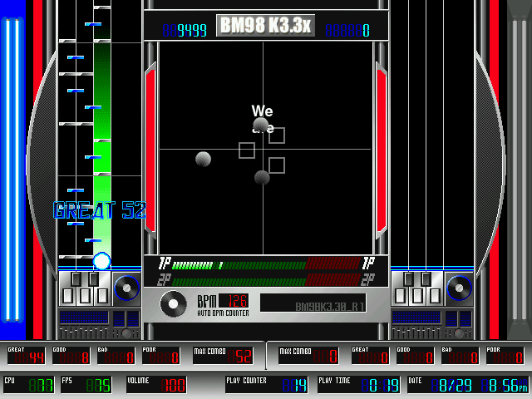Tap the second black key on the 2P keyboard
532x399 pixels.
pyautogui.click(x=426, y=279)
